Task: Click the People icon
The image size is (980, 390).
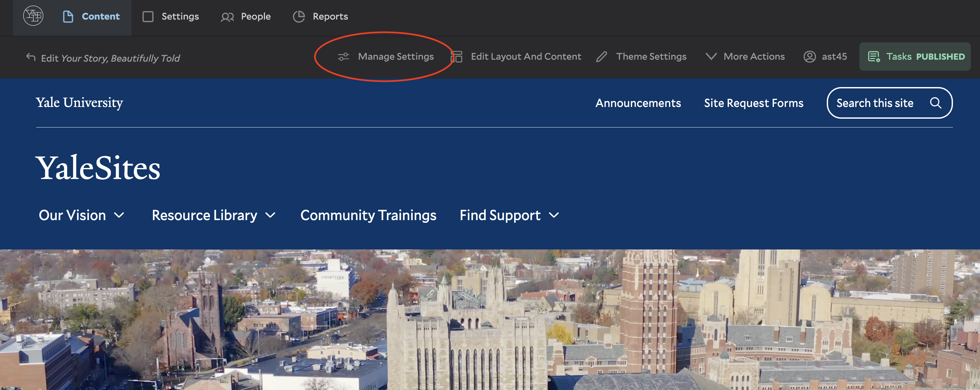Action: [x=227, y=17]
